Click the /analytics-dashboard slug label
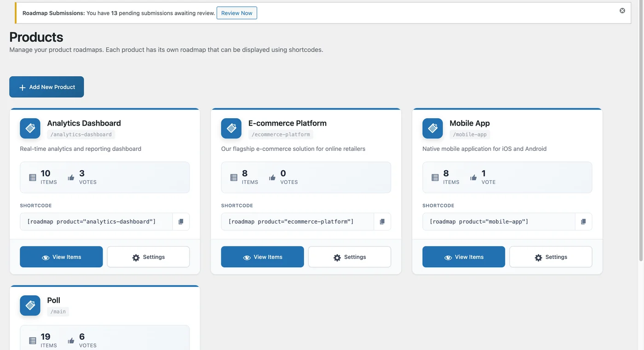644x350 pixels. (81, 135)
